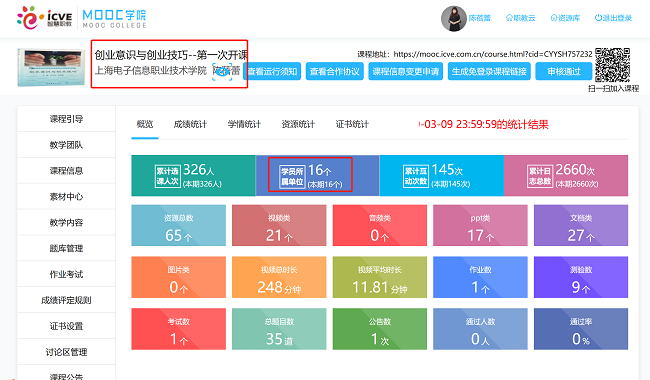Switch to the 证书统计 tab
Viewport: 650px width, 380px height.
[x=352, y=124]
